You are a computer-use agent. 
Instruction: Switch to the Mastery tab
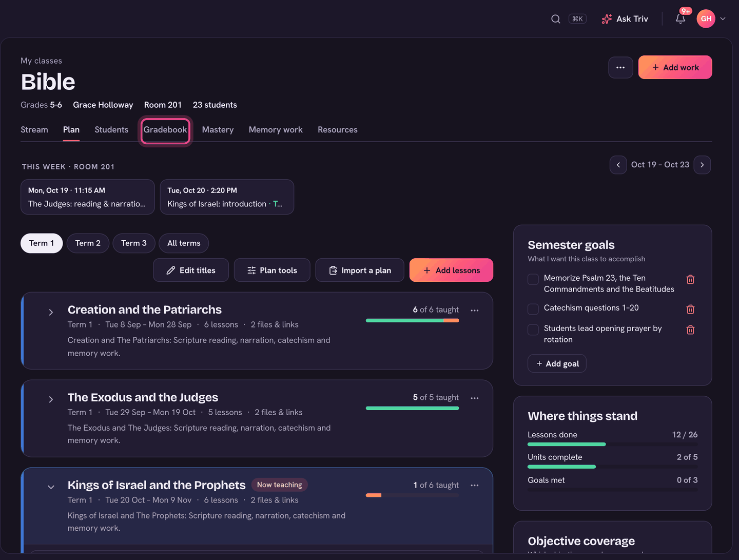[218, 130]
